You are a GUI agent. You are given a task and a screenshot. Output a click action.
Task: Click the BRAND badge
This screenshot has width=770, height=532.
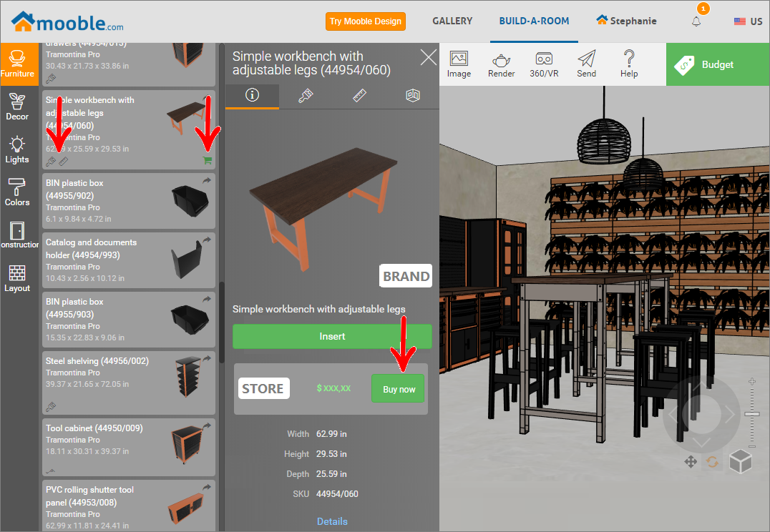coord(406,276)
